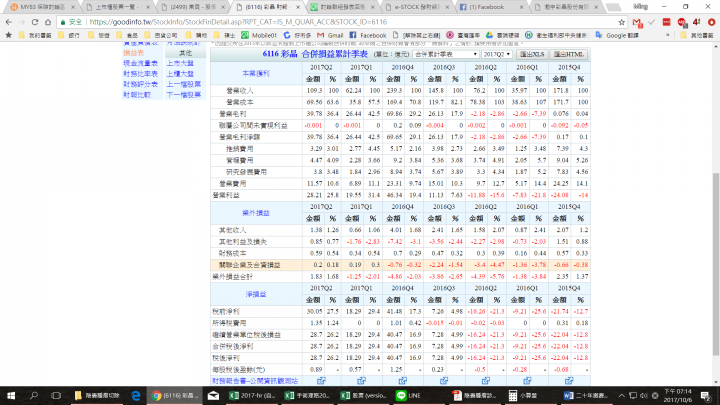Click the 匯出XLS export button

pyautogui.click(x=532, y=54)
